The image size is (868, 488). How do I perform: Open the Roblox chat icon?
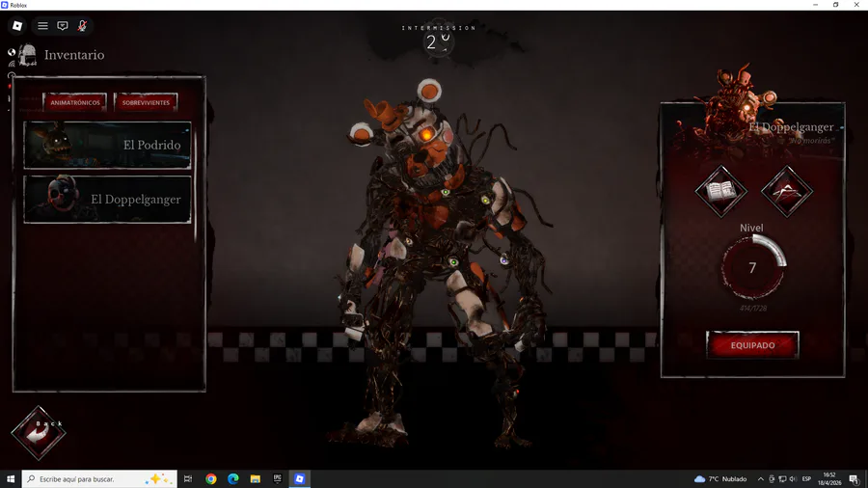tap(63, 25)
